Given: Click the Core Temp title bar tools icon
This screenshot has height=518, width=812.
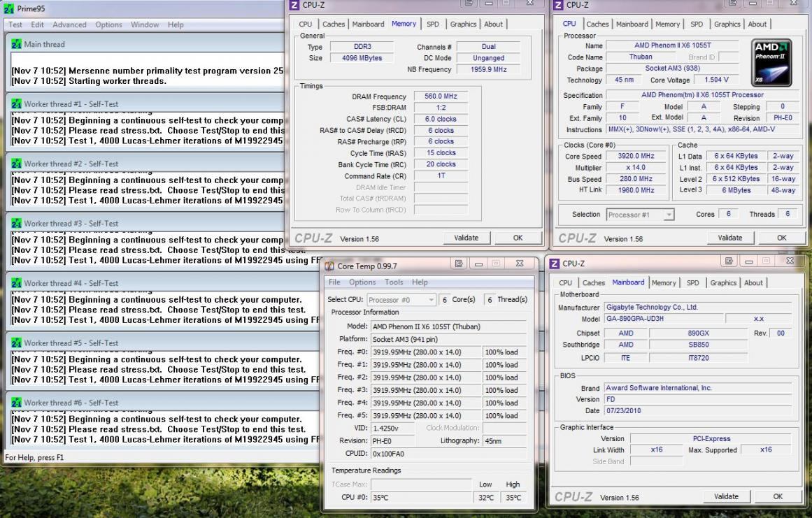Looking at the screenshot, I should point(459,264).
